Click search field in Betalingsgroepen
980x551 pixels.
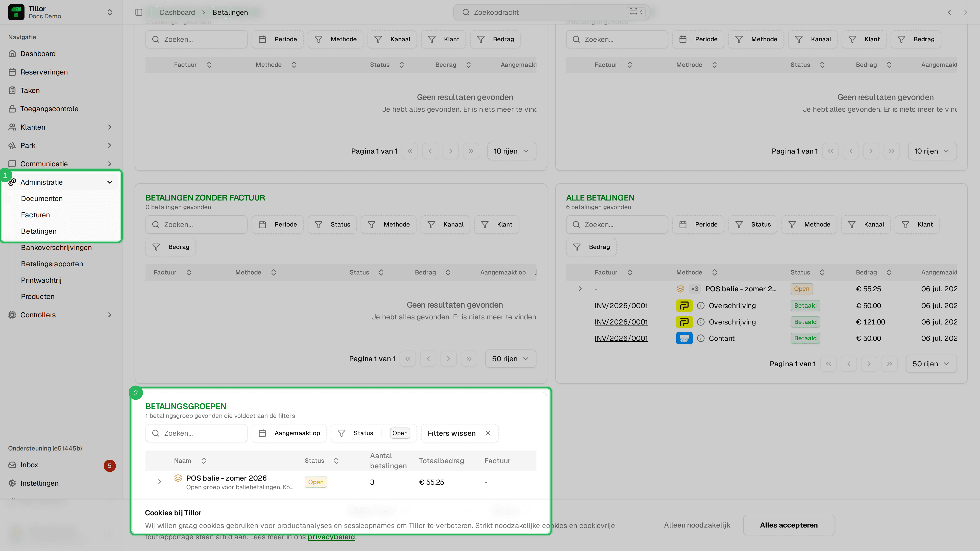tap(196, 433)
